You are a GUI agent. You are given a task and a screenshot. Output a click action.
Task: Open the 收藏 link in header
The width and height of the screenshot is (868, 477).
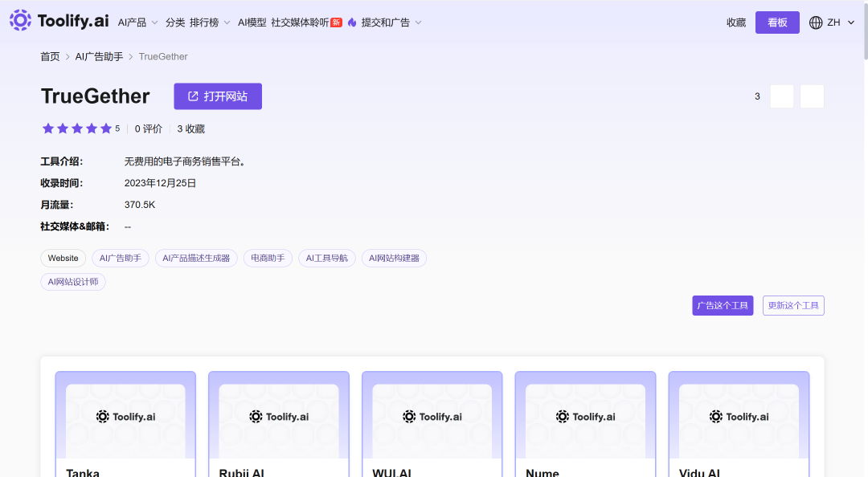pyautogui.click(x=736, y=22)
